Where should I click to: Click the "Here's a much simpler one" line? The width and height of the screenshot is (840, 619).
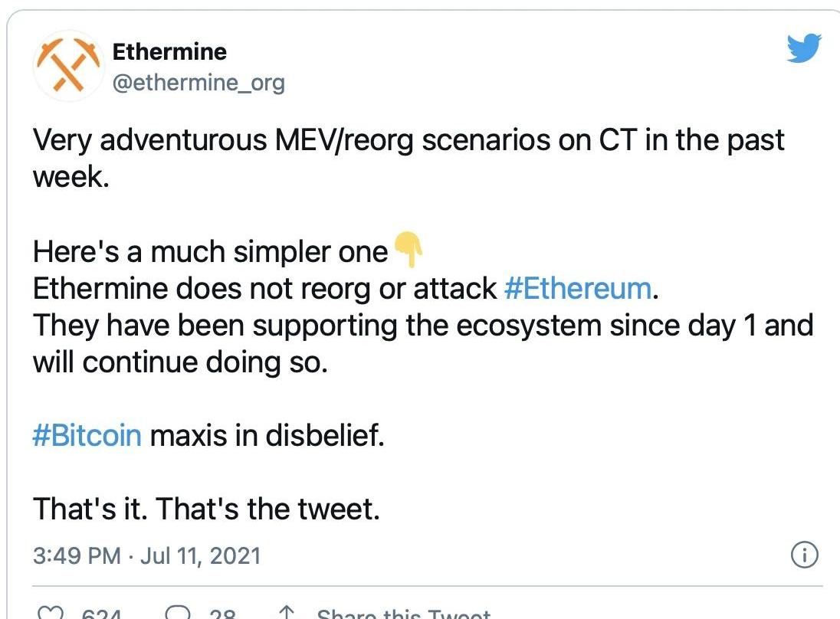tap(210, 252)
